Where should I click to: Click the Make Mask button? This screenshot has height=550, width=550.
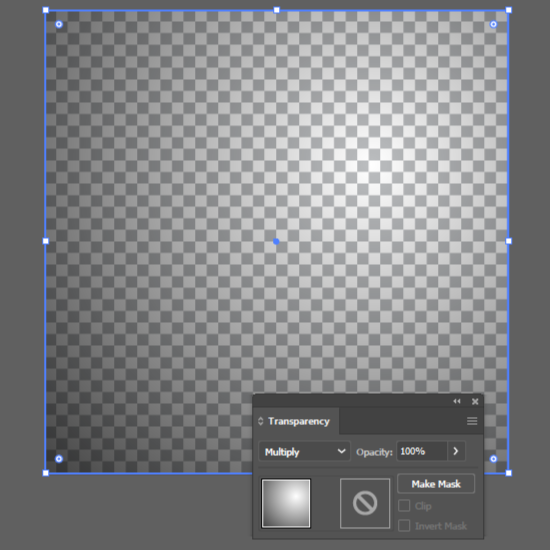(x=436, y=484)
